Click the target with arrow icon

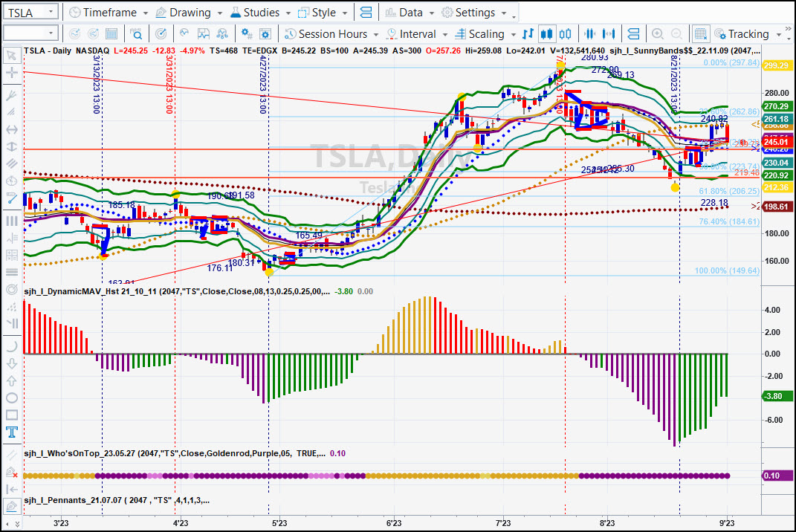(161, 34)
